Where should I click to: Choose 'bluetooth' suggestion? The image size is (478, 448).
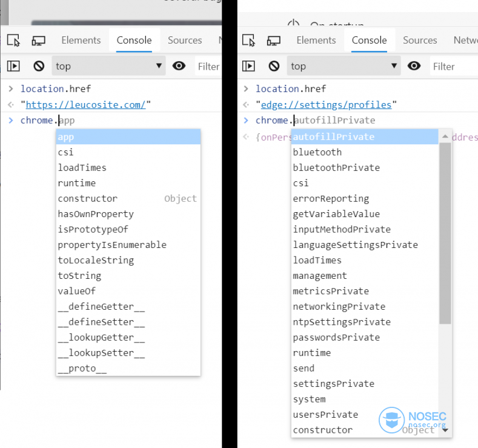(x=365, y=152)
